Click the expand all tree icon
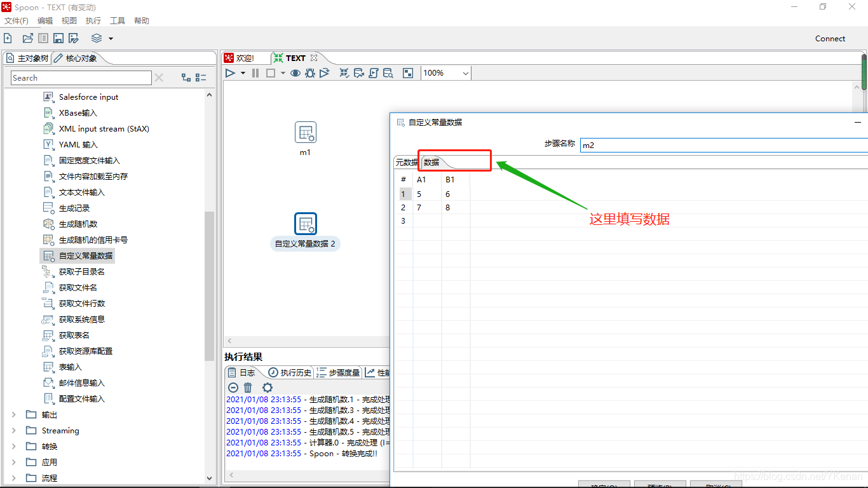 pos(186,78)
